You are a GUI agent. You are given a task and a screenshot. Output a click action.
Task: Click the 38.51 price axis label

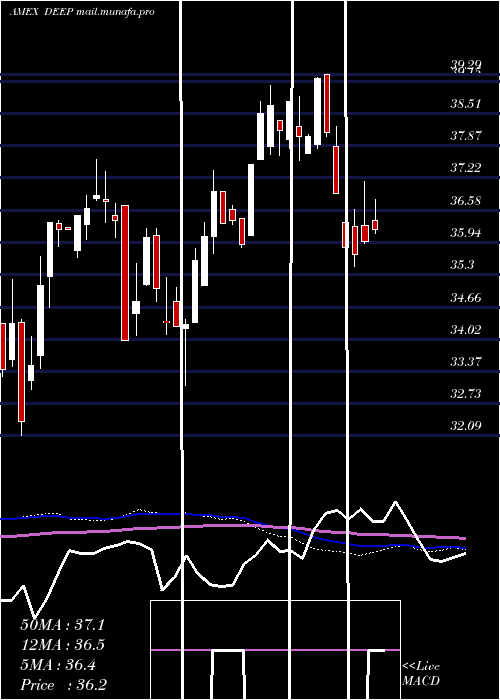pos(466,104)
